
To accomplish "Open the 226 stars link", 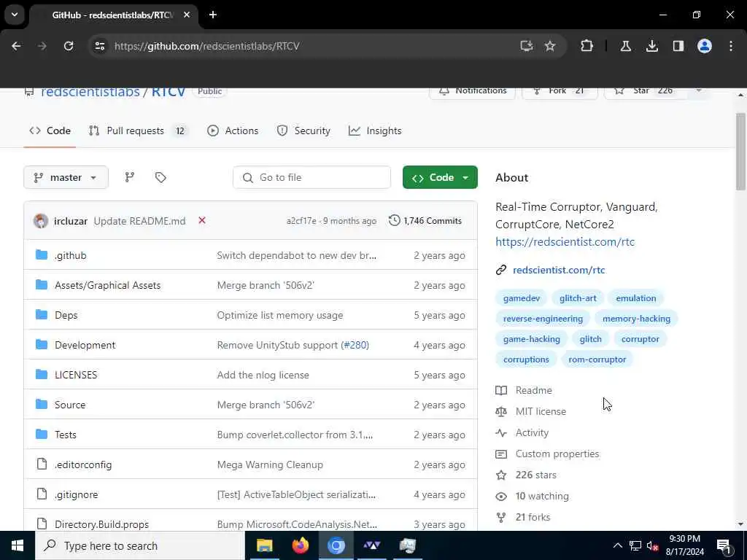I will [536, 475].
